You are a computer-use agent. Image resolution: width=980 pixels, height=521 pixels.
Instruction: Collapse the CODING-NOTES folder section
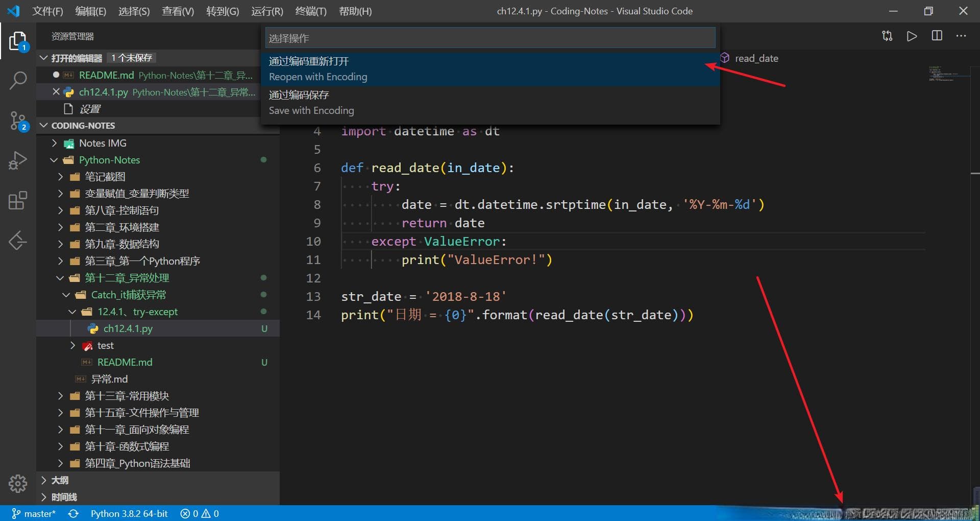(44, 125)
